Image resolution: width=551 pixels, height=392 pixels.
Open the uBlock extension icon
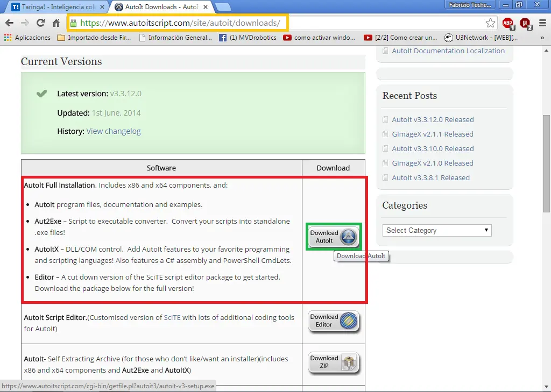point(526,23)
